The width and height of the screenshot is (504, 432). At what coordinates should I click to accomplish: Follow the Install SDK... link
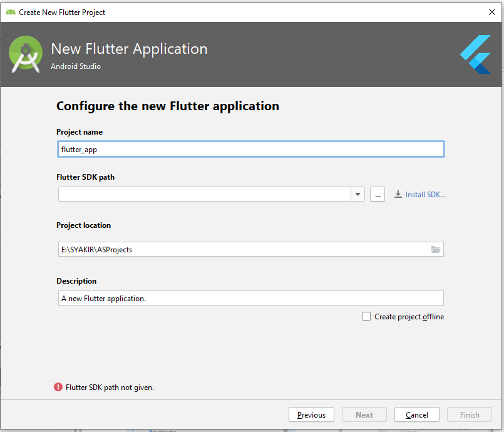(425, 195)
